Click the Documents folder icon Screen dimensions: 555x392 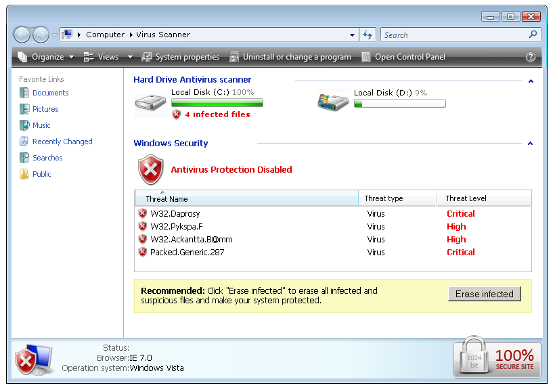click(24, 93)
